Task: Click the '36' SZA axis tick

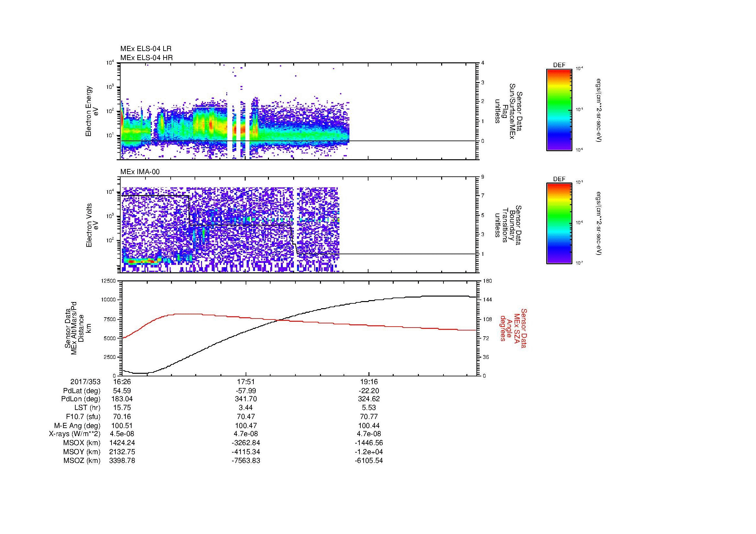Action: (x=486, y=357)
